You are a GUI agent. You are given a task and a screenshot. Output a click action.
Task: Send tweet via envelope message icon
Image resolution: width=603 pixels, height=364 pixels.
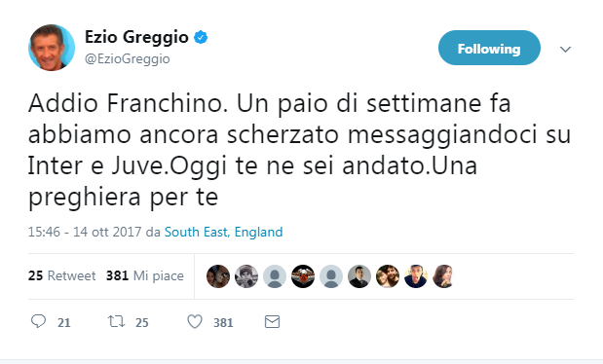(272, 322)
